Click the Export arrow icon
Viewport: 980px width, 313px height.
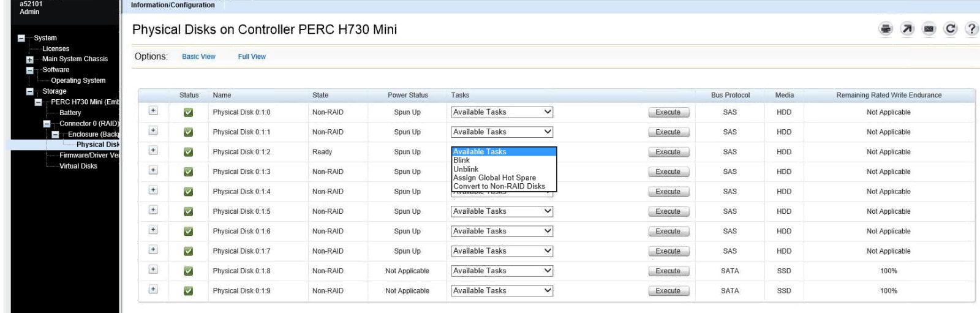(x=908, y=29)
